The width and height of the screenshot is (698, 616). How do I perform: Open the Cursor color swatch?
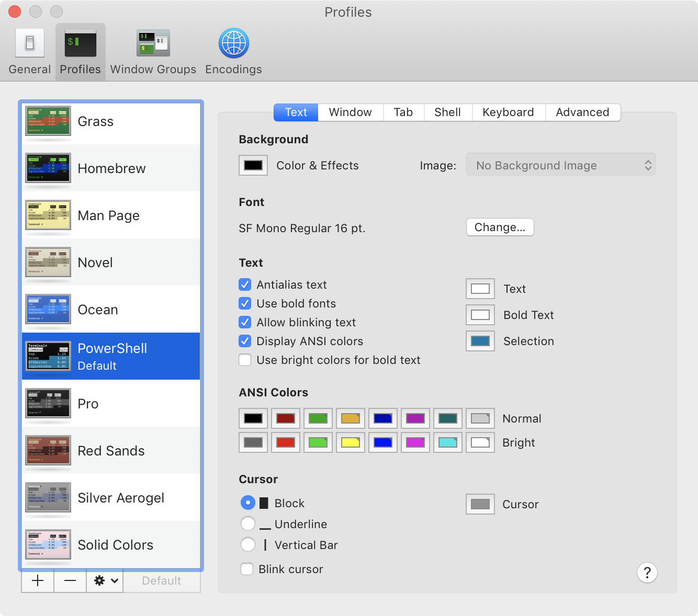point(480,504)
